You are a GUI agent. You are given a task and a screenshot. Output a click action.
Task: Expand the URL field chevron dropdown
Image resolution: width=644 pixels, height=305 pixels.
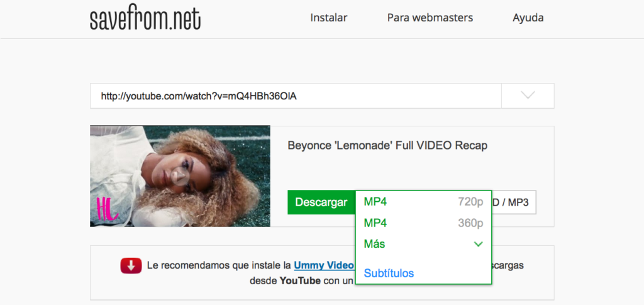pos(528,96)
